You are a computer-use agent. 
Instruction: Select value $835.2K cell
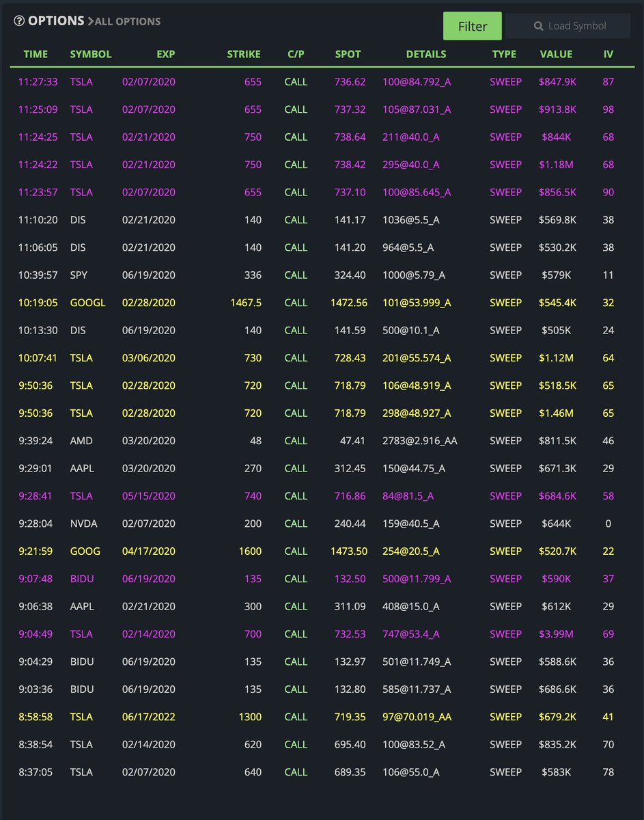pos(558,745)
